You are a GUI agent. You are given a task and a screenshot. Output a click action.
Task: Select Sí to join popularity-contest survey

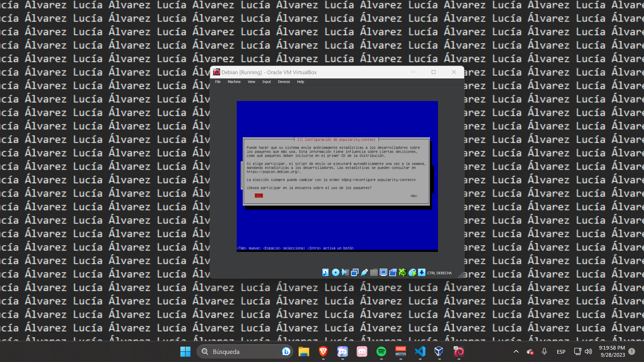pos(258,196)
